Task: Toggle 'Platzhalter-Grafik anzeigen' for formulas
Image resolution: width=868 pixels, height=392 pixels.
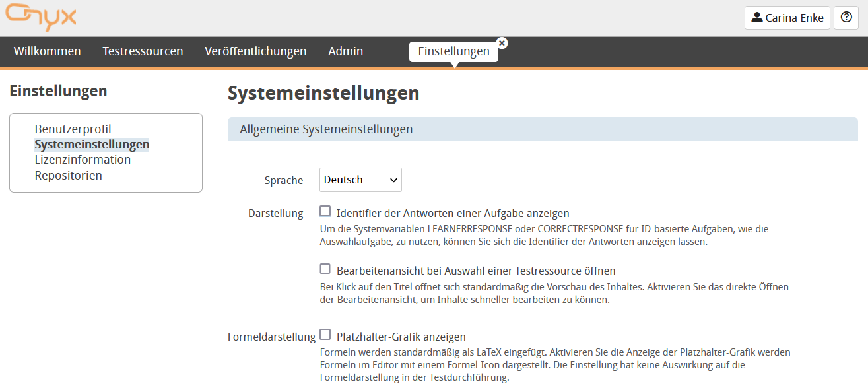Action: click(x=325, y=336)
